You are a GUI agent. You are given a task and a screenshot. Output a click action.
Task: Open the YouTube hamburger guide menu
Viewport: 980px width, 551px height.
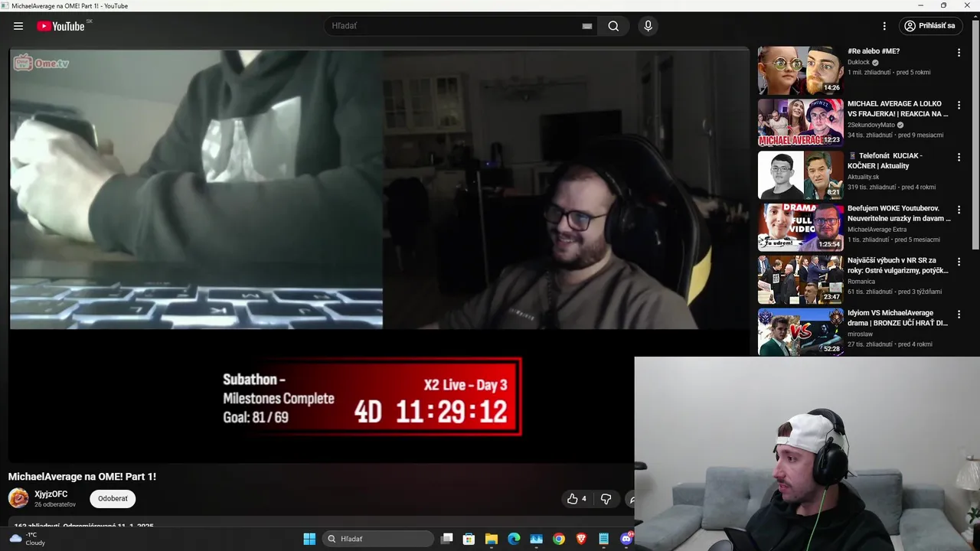click(x=18, y=26)
